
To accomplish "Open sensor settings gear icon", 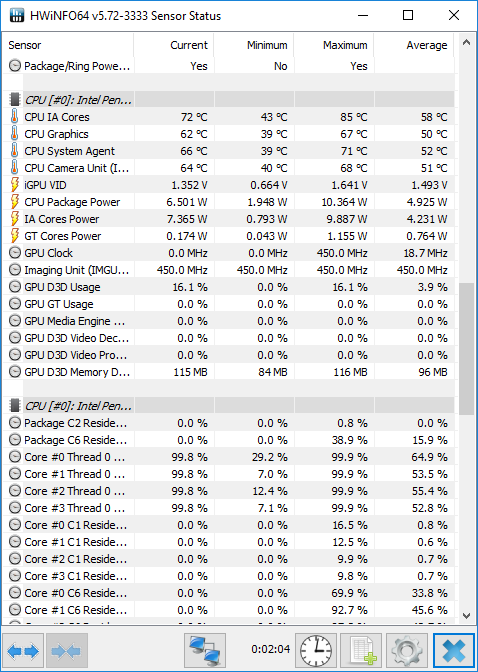I will click(407, 651).
